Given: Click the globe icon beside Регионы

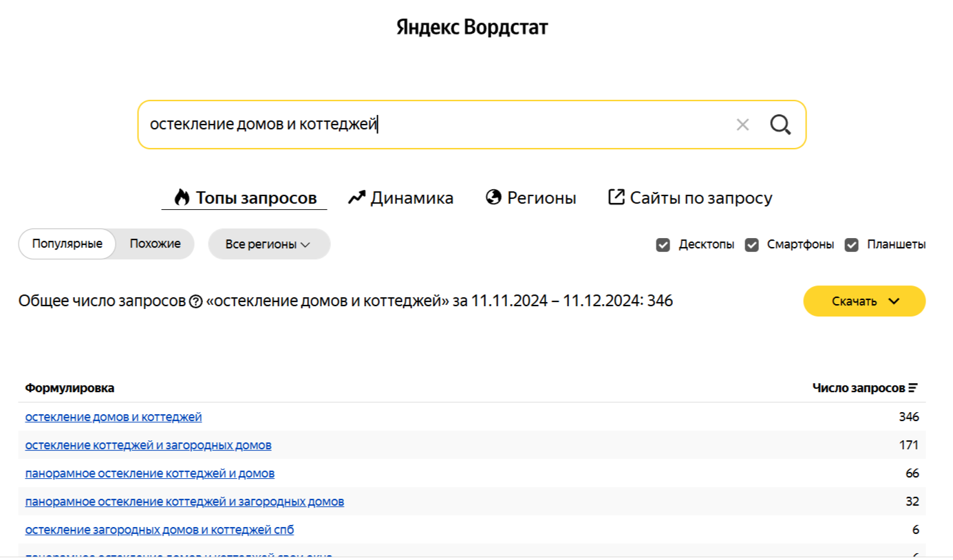Looking at the screenshot, I should [493, 197].
